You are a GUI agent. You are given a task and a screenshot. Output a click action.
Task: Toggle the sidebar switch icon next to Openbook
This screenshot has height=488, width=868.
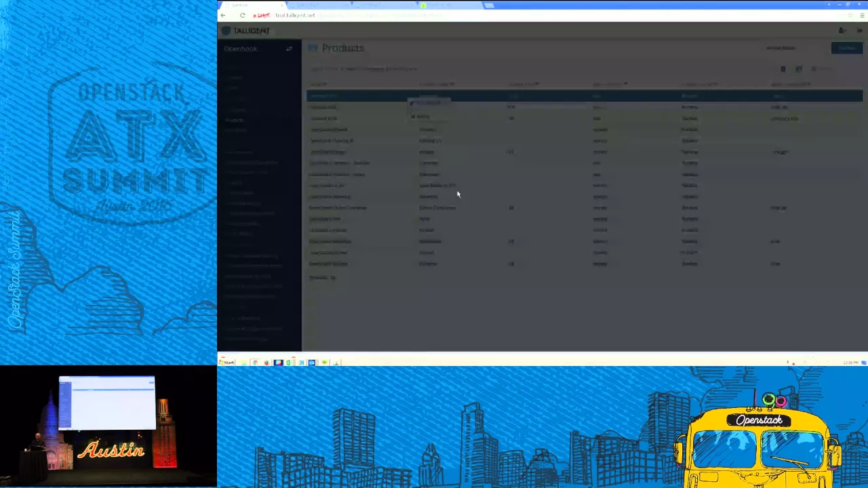point(289,49)
